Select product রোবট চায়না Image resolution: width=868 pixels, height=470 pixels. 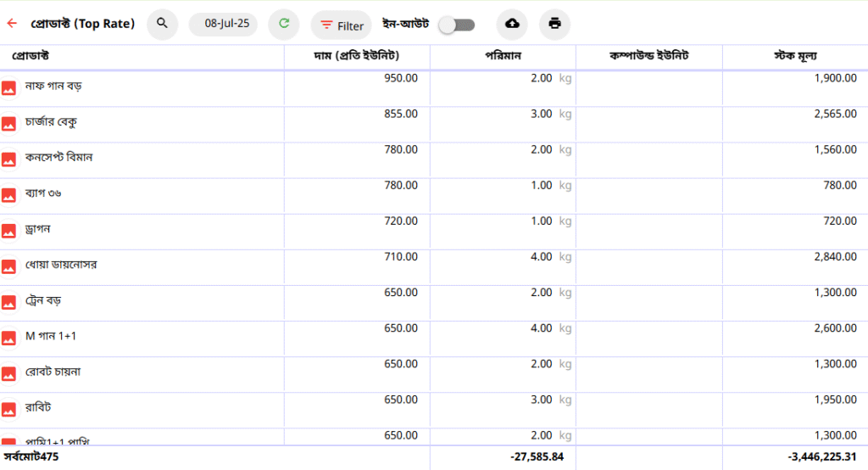pyautogui.click(x=53, y=372)
